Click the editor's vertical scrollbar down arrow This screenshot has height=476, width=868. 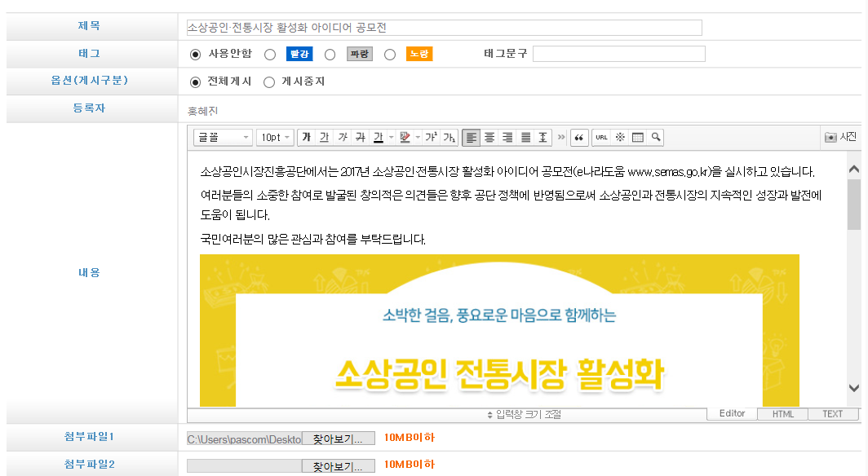[x=853, y=388]
